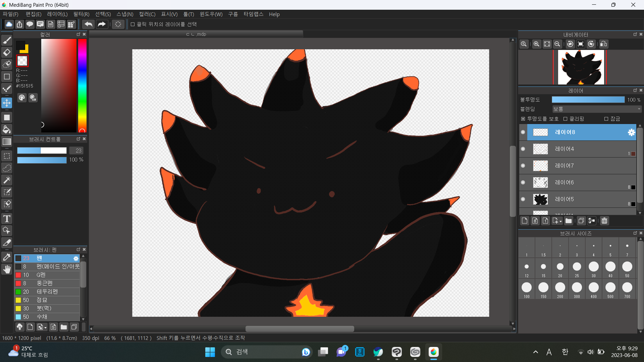Click the rainbow hue bar
This screenshot has width=644, height=362.
pos(82,85)
